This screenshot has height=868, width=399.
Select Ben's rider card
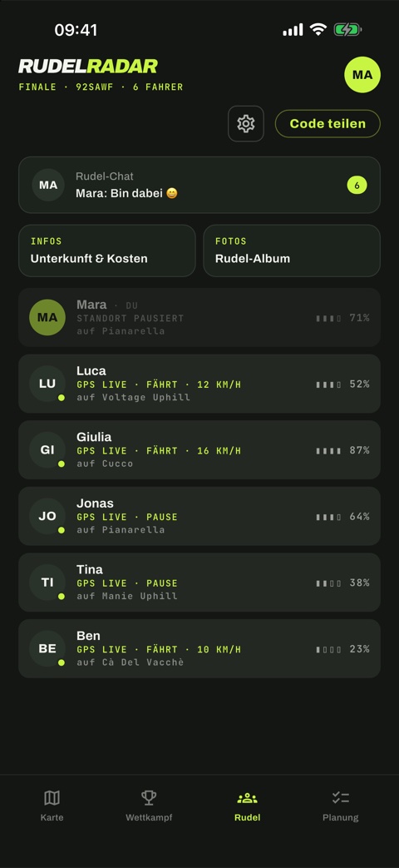(x=199, y=648)
